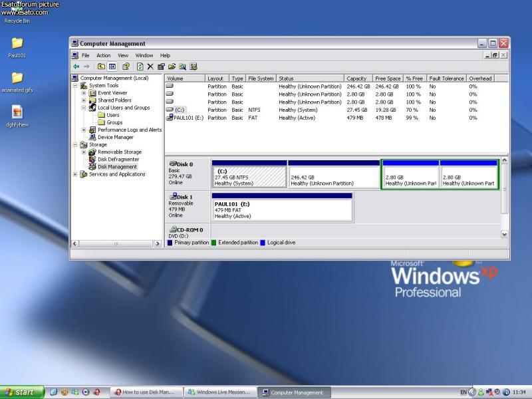
Task: Open the Help menu
Action: click(x=165, y=55)
